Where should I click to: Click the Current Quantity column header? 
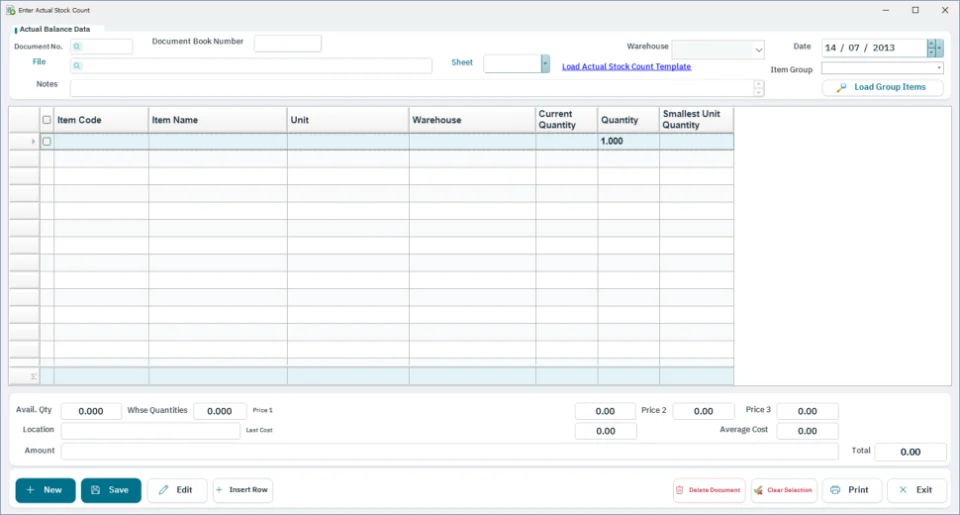tap(567, 120)
